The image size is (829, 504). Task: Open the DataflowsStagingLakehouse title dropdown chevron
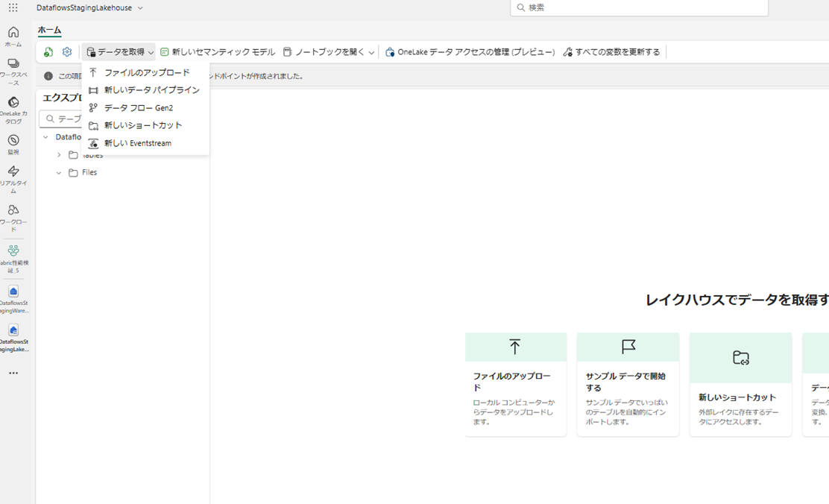[140, 8]
